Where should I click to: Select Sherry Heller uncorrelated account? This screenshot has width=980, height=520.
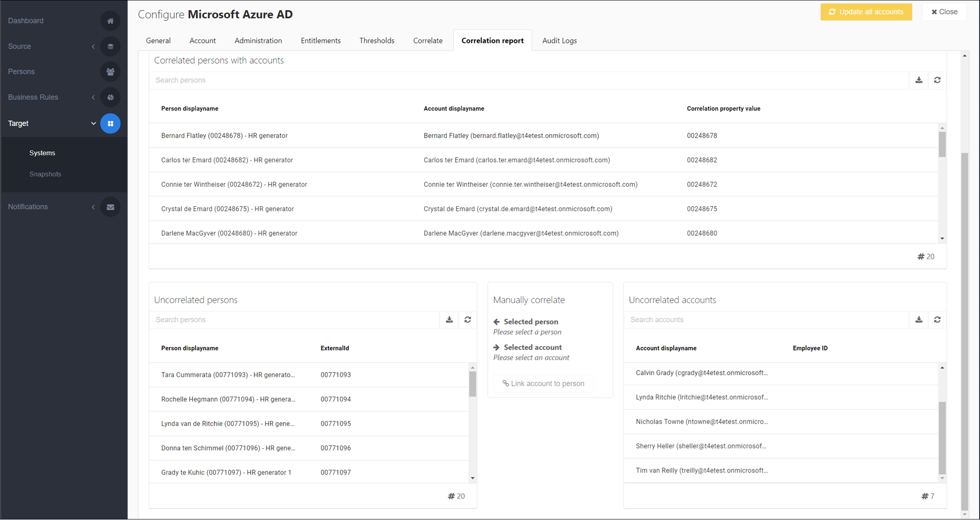pos(781,447)
